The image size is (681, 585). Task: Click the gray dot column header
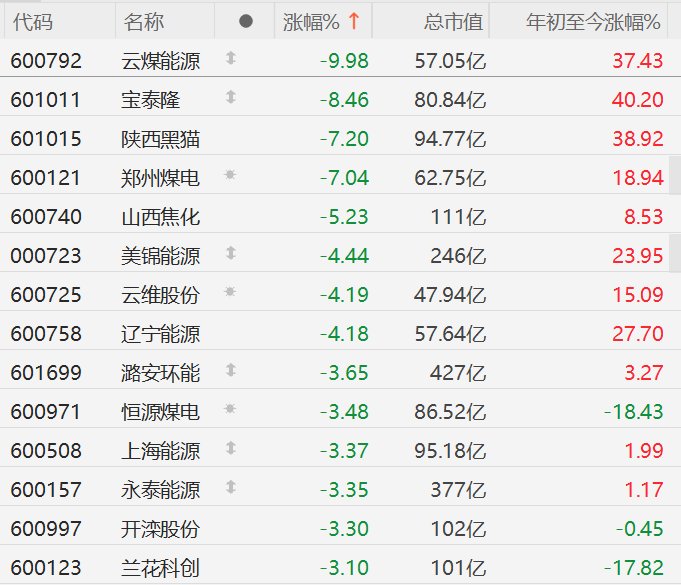click(x=246, y=21)
